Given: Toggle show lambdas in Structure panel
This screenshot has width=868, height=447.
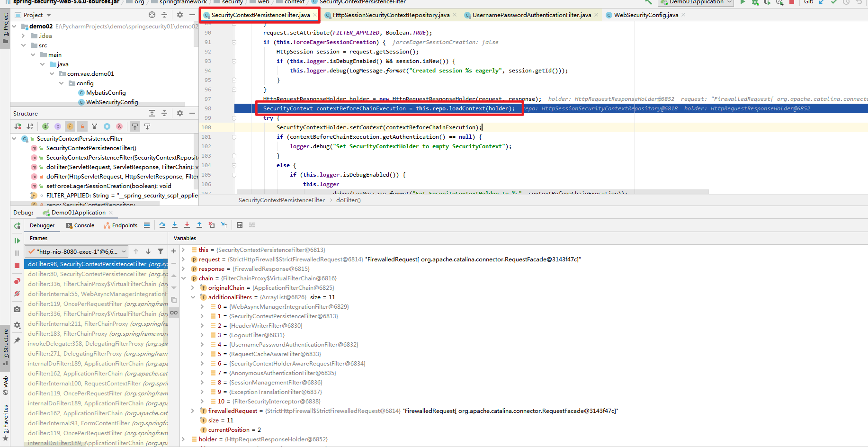Looking at the screenshot, I should pyautogui.click(x=119, y=126).
